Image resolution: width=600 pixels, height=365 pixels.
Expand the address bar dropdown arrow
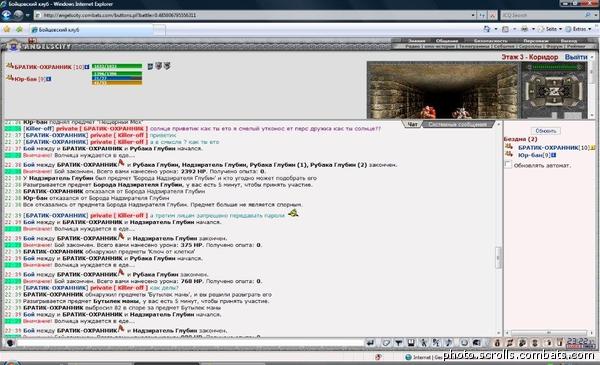click(x=473, y=15)
